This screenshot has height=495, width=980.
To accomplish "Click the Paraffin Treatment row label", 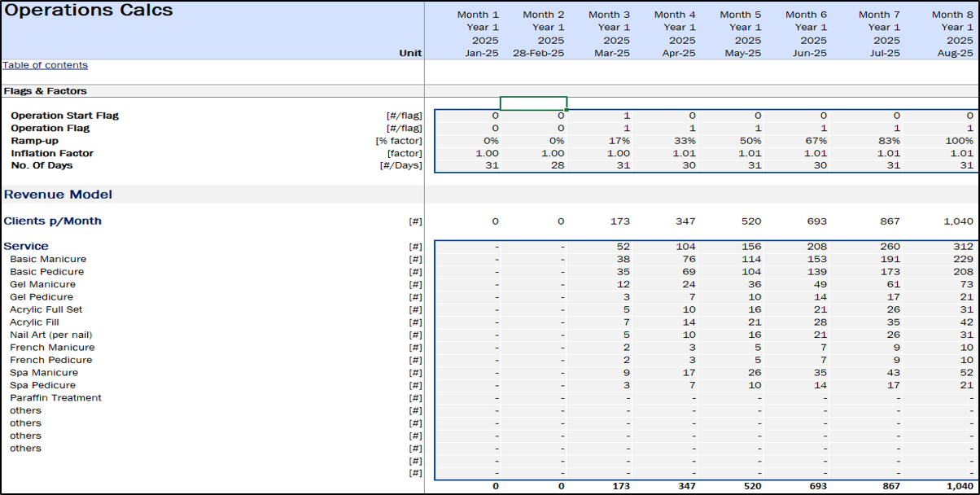I will coord(55,398).
